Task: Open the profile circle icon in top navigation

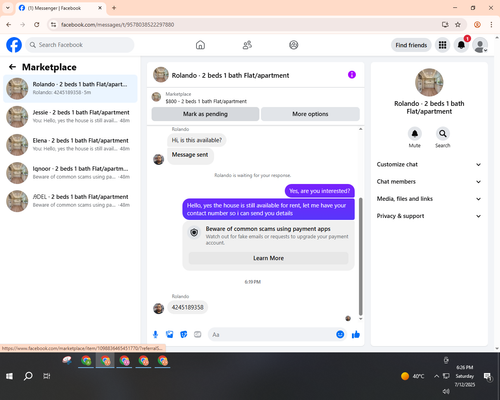Action: (x=294, y=45)
